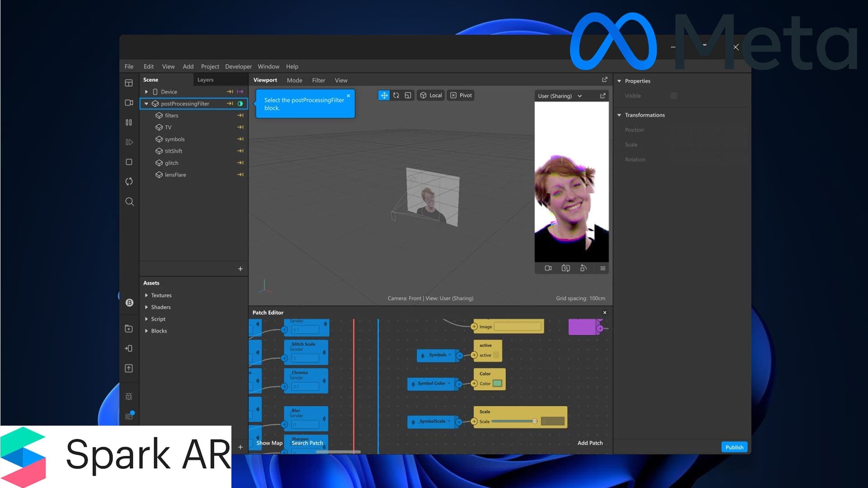
Task: Collapse the Transformations section
Action: (x=619, y=115)
